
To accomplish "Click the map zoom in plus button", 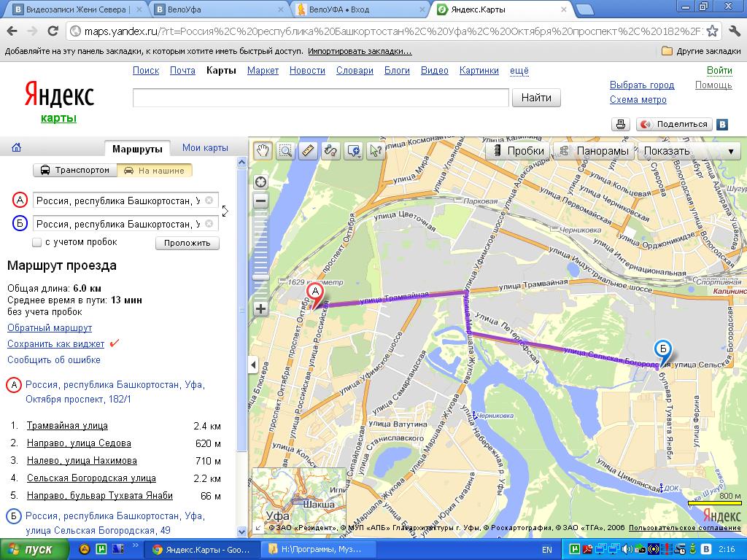I will (x=260, y=308).
